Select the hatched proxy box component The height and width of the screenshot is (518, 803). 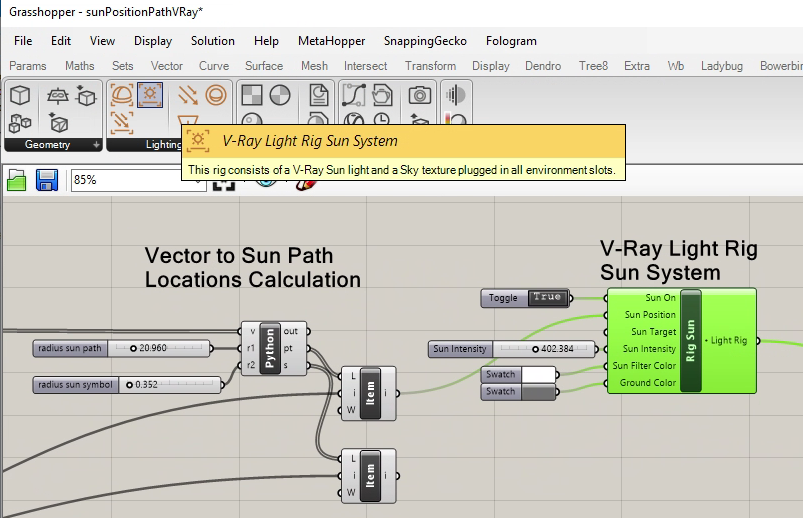point(58,122)
